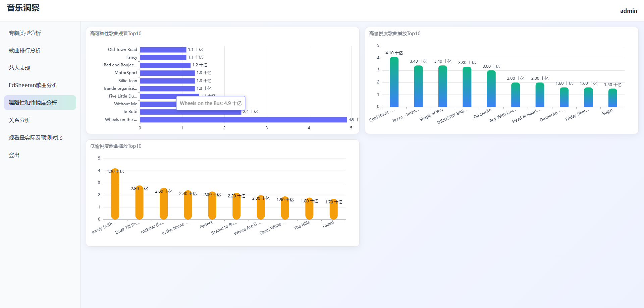644x308 pixels.
Task: Open the 专辑类型分析 menu item
Action: point(25,33)
